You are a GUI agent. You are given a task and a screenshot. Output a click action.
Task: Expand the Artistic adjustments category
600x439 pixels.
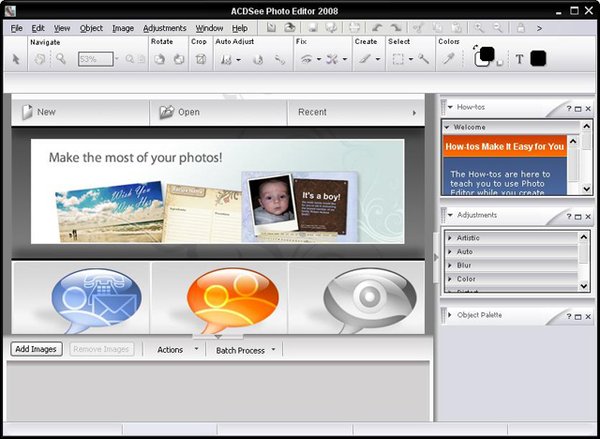click(468, 238)
